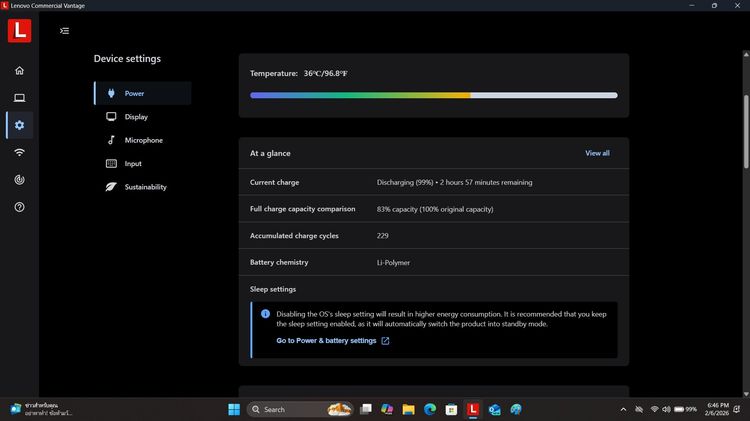This screenshot has width=750, height=421.
Task: Click the external link icon beside battery settings
Action: point(385,341)
